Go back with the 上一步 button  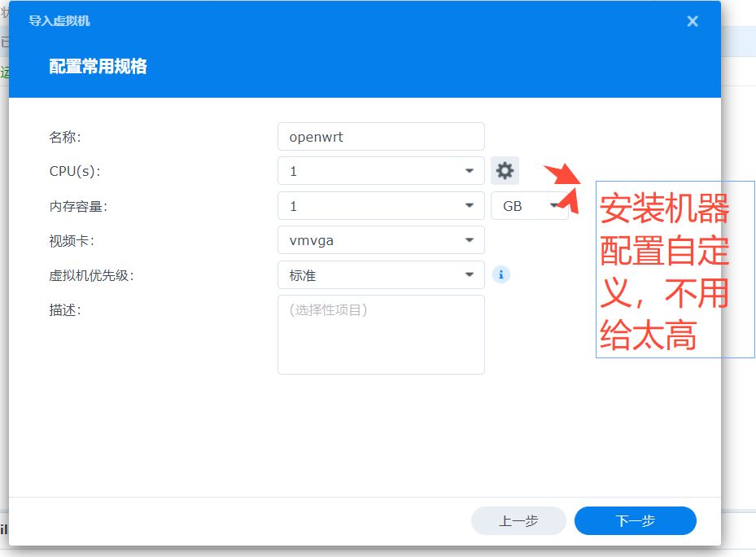518,521
